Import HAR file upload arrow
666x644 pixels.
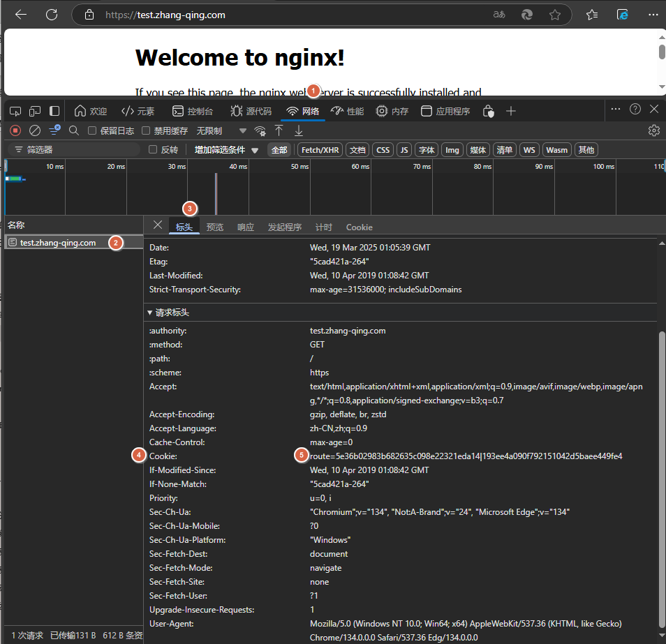pos(279,130)
